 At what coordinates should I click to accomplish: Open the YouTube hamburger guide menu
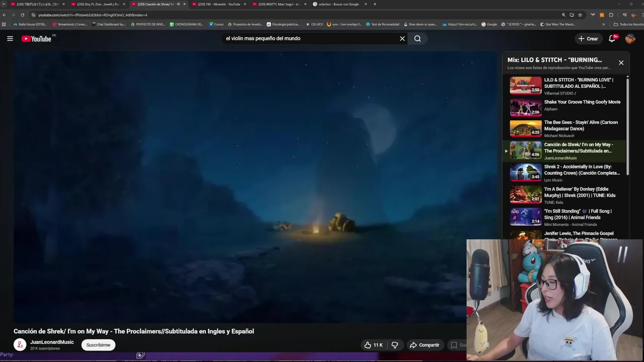(10, 39)
